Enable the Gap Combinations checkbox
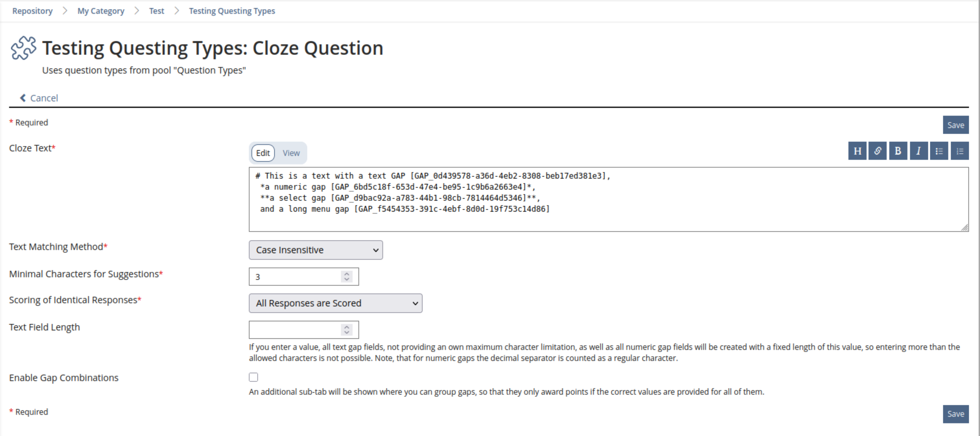Screen dimensions: 980x436 pos(254,377)
